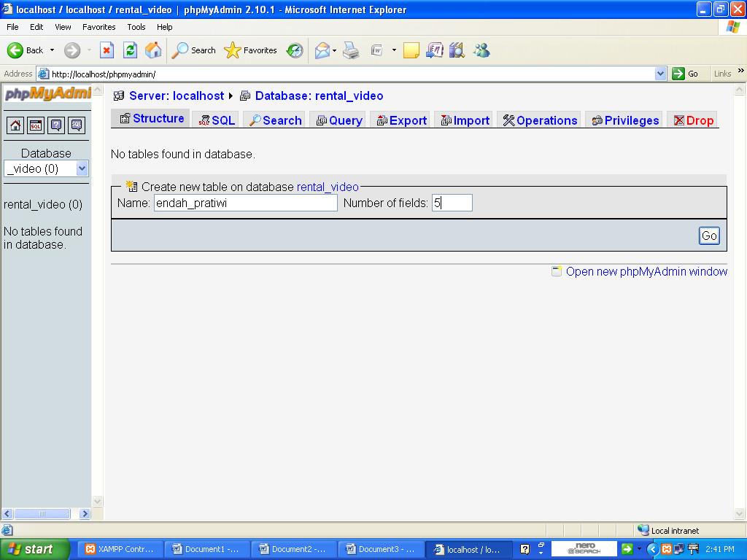Open the Help menu
This screenshot has width=747, height=560.
pos(164,27)
